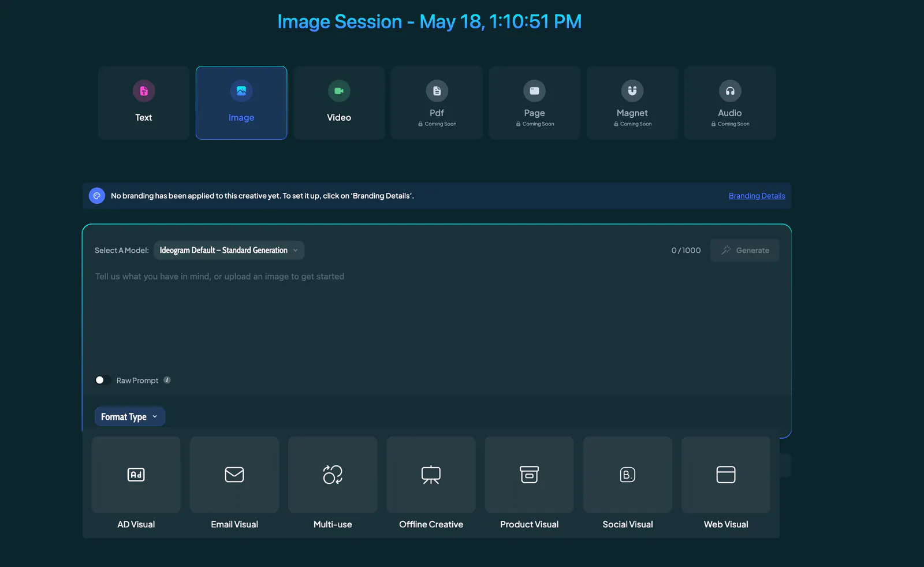Select the Text creative type icon

[144, 91]
